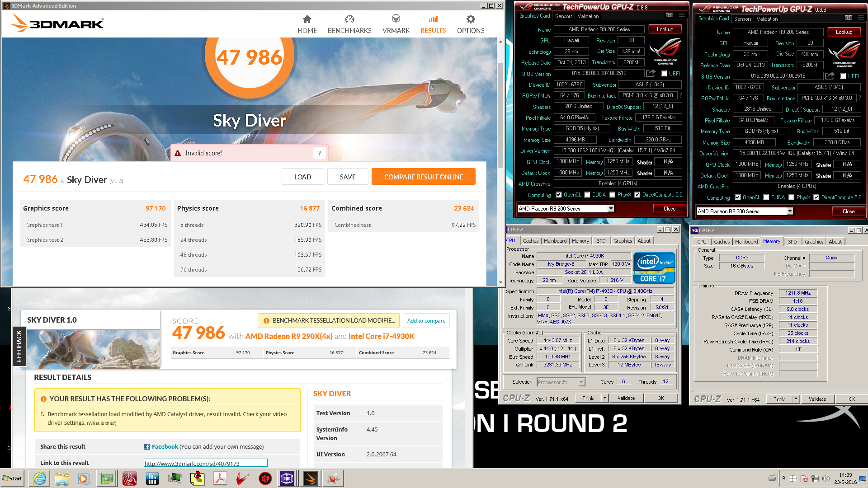
Task: Go to the VRMARK section
Action: tap(396, 24)
